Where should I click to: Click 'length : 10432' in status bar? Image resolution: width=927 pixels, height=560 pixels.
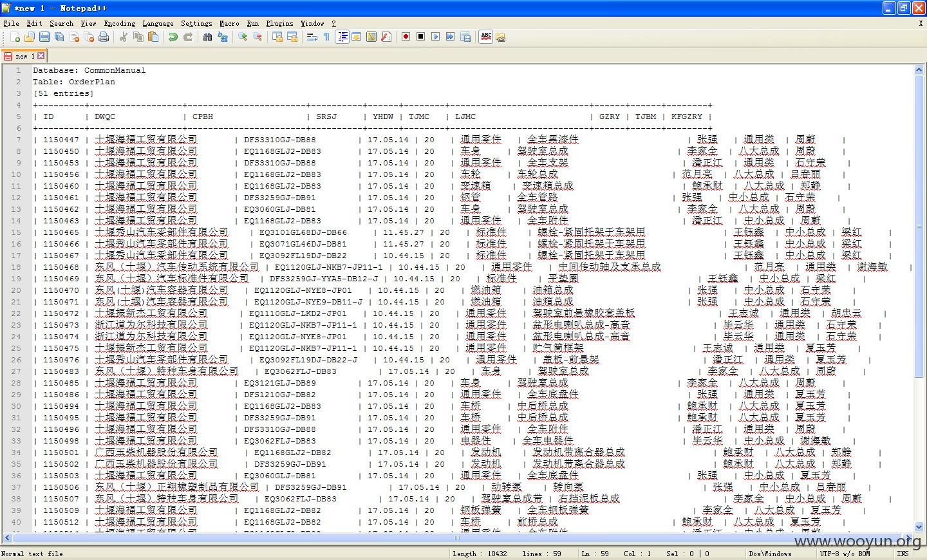(x=480, y=554)
